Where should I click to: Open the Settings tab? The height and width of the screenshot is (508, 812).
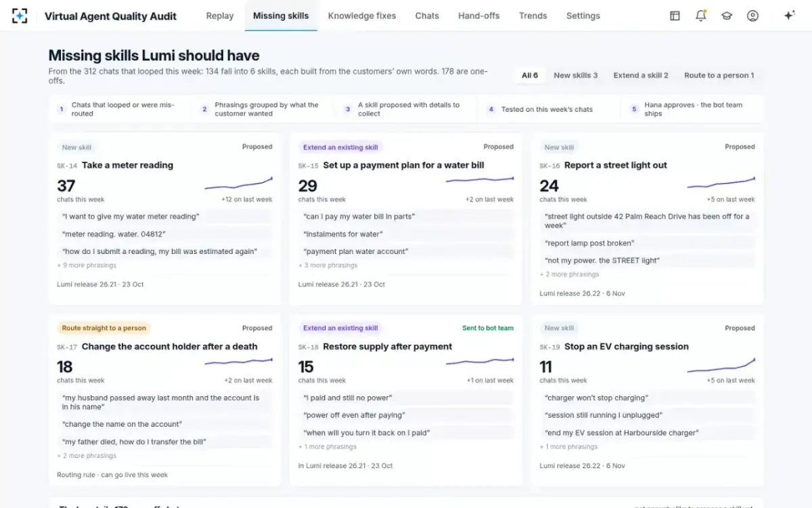click(583, 16)
